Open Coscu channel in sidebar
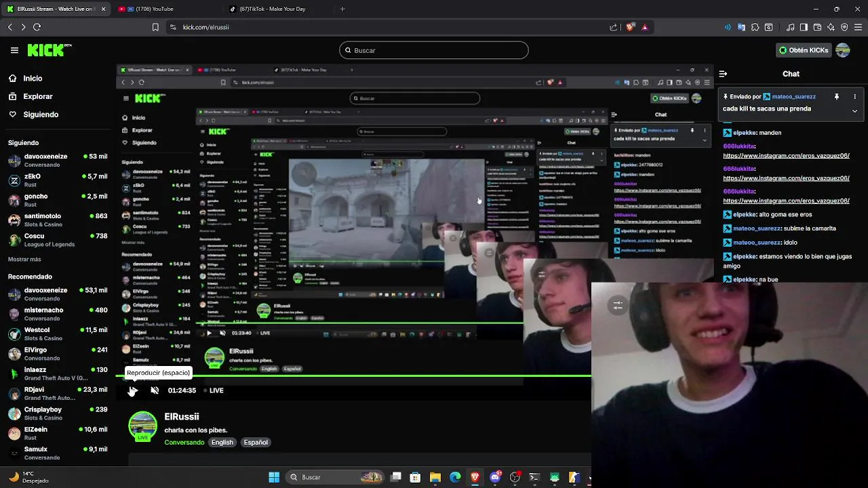868x488 pixels. (x=58, y=240)
